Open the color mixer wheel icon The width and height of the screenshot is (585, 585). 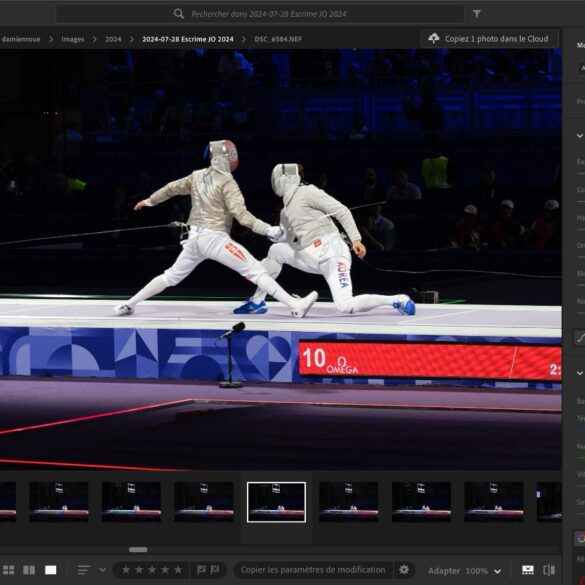tap(580, 539)
